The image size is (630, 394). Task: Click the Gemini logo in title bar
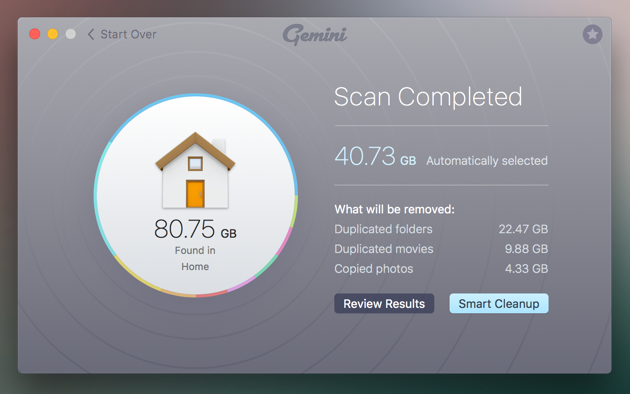[x=315, y=35]
